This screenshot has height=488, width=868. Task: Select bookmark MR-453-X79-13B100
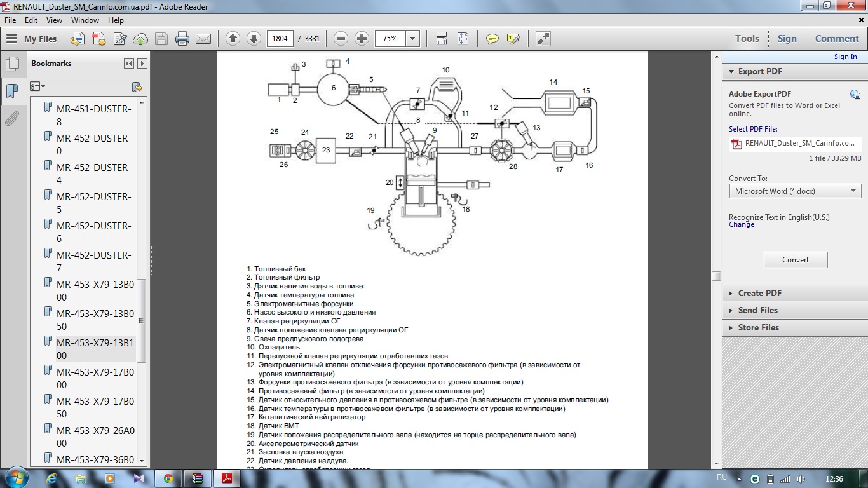(x=95, y=349)
